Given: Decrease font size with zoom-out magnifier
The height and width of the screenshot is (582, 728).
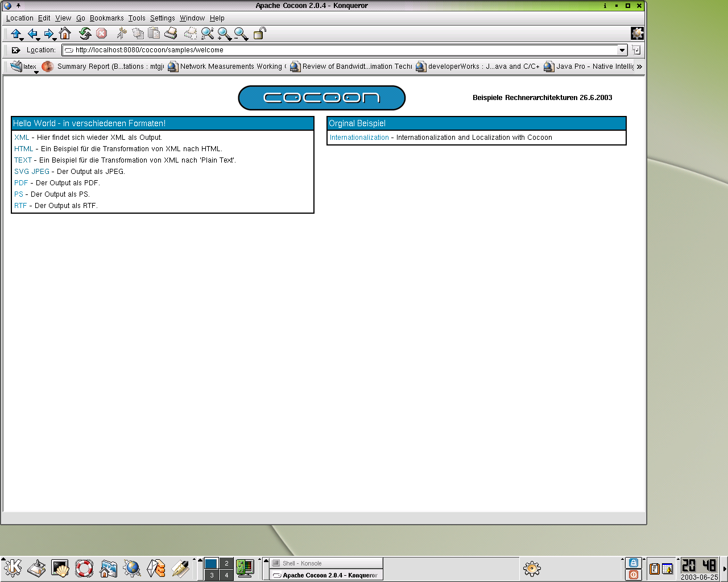Looking at the screenshot, I should pyautogui.click(x=241, y=34).
